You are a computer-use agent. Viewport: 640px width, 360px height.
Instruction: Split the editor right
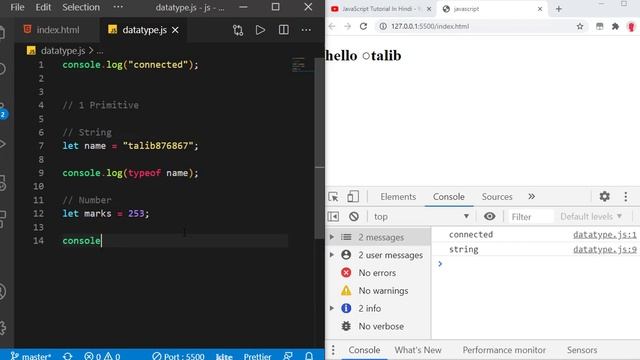pyautogui.click(x=283, y=30)
